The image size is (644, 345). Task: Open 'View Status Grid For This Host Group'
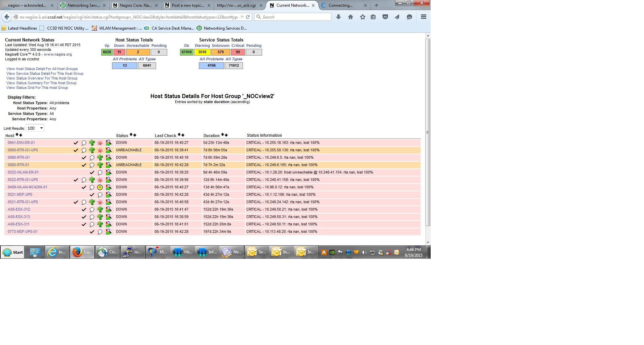tap(37, 88)
